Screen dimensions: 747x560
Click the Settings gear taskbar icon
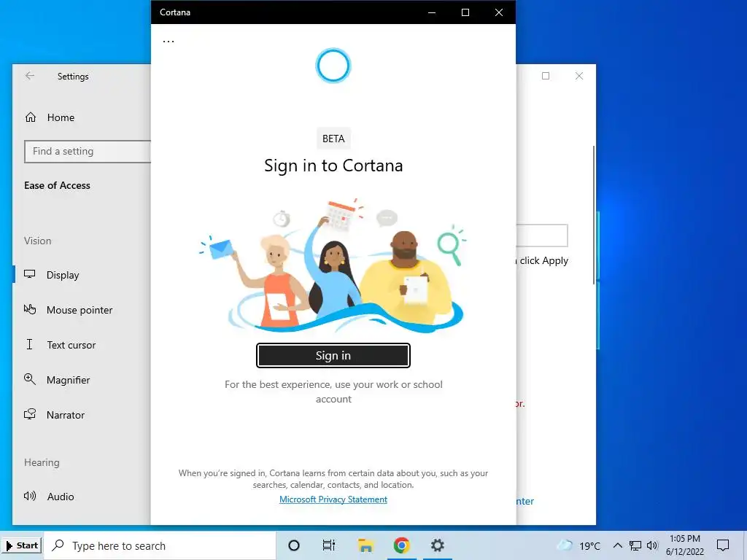click(x=438, y=545)
